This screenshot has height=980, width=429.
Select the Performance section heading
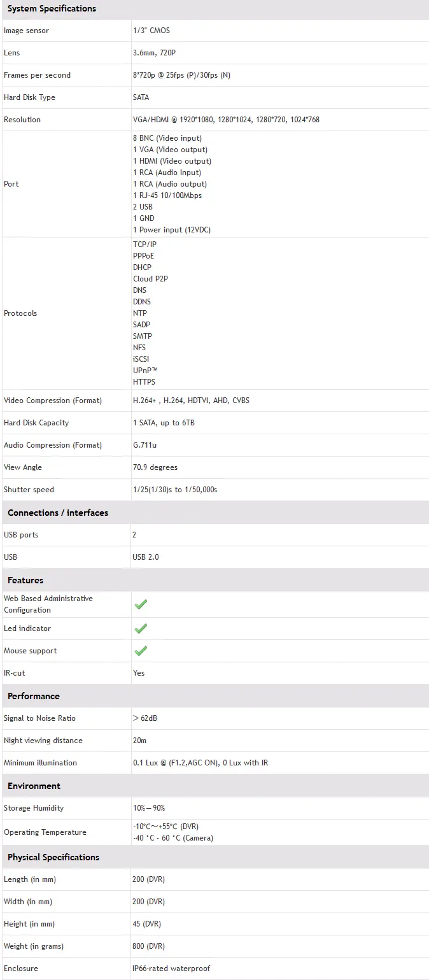[34, 696]
